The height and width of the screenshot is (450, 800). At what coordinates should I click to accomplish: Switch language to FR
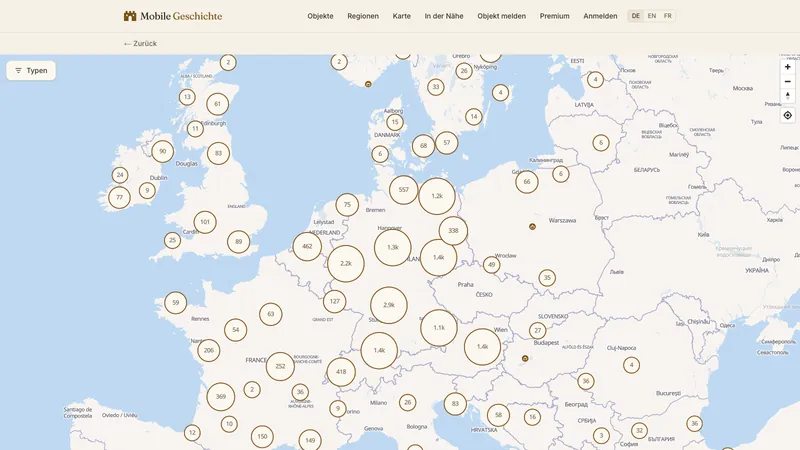click(x=667, y=16)
